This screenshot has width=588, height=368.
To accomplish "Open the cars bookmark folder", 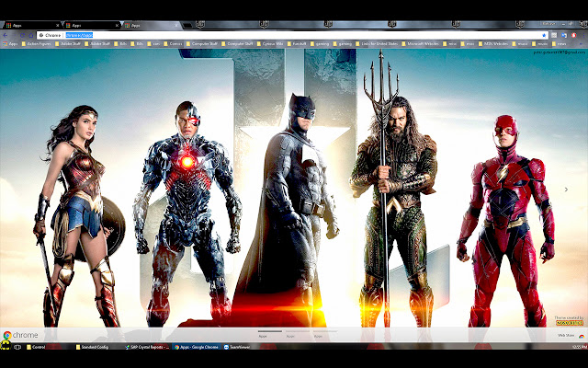I will pos(153,44).
